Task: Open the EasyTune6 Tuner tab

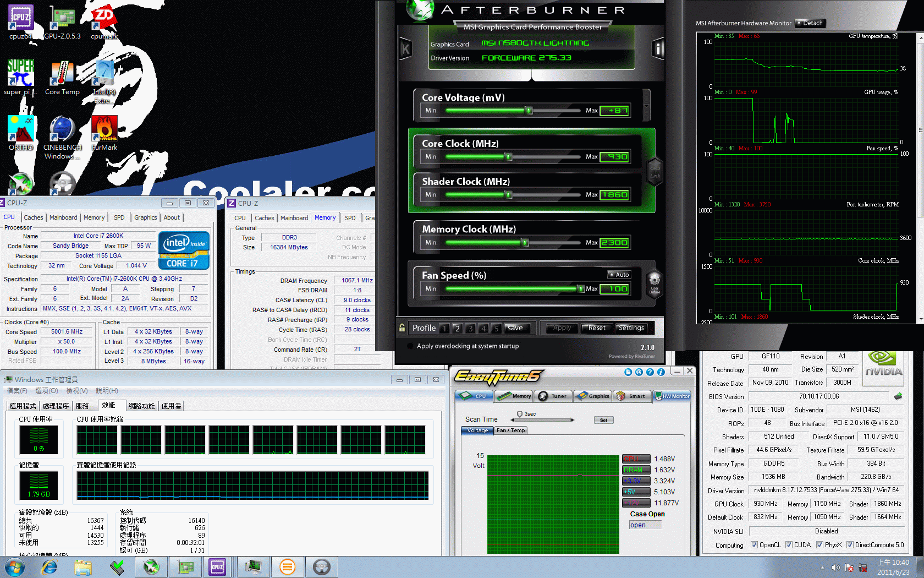Action: [553, 396]
